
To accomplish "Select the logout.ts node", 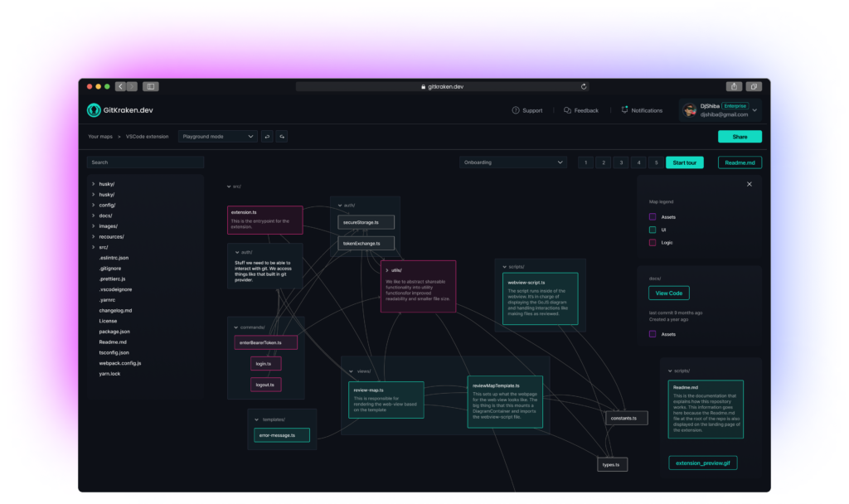I will click(266, 385).
